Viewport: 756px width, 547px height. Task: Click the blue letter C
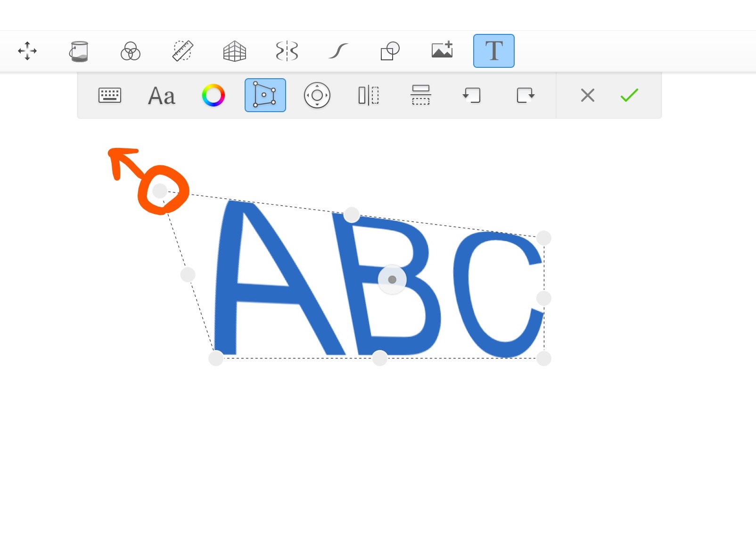pos(498,294)
